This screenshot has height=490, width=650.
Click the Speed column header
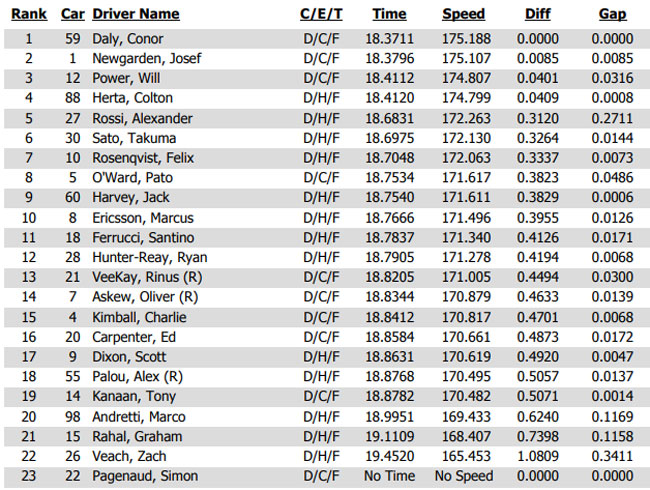[463, 14]
